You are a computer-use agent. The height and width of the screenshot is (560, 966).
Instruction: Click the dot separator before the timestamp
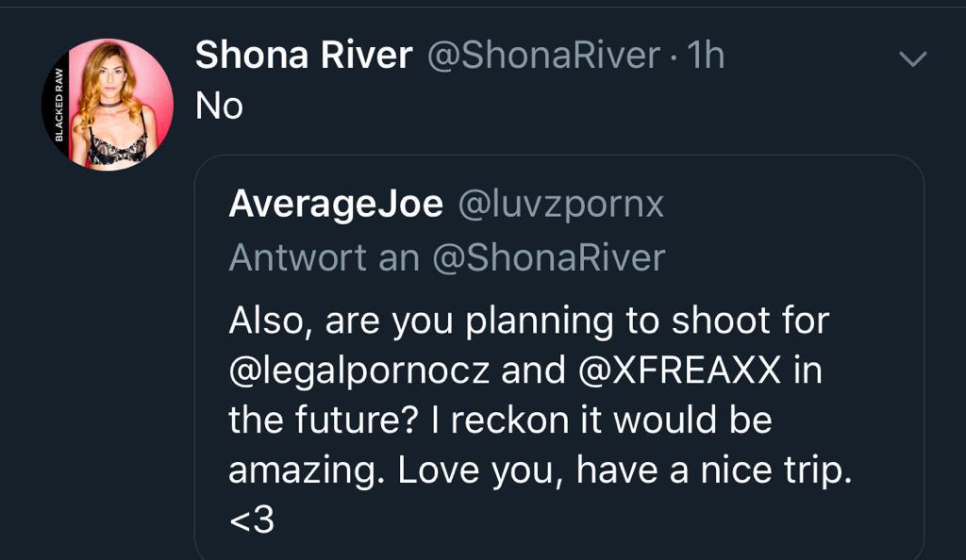(x=674, y=57)
